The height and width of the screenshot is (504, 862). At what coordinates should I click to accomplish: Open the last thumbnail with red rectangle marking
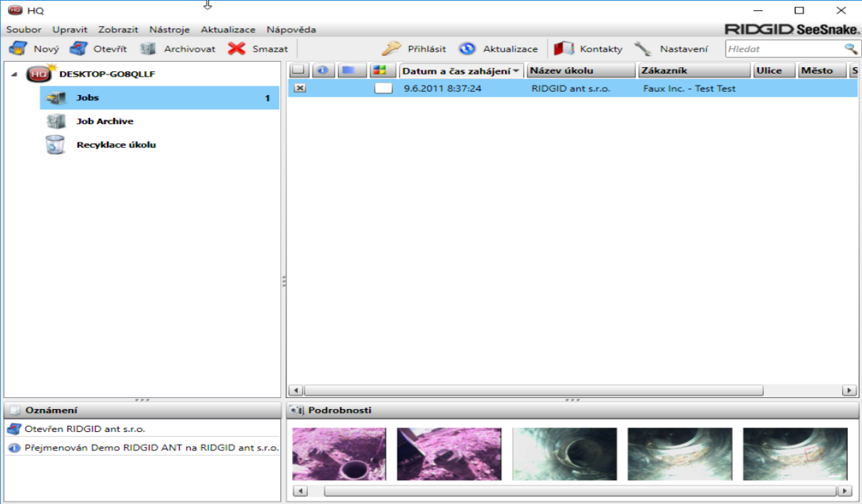click(x=796, y=454)
